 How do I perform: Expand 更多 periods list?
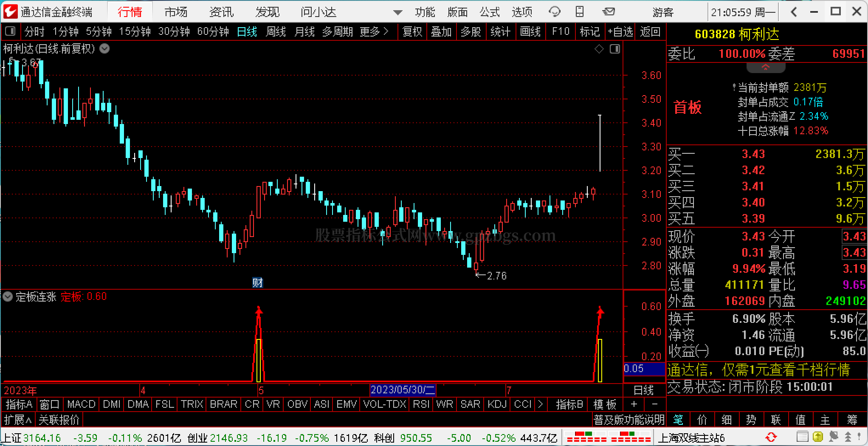pyautogui.click(x=374, y=31)
